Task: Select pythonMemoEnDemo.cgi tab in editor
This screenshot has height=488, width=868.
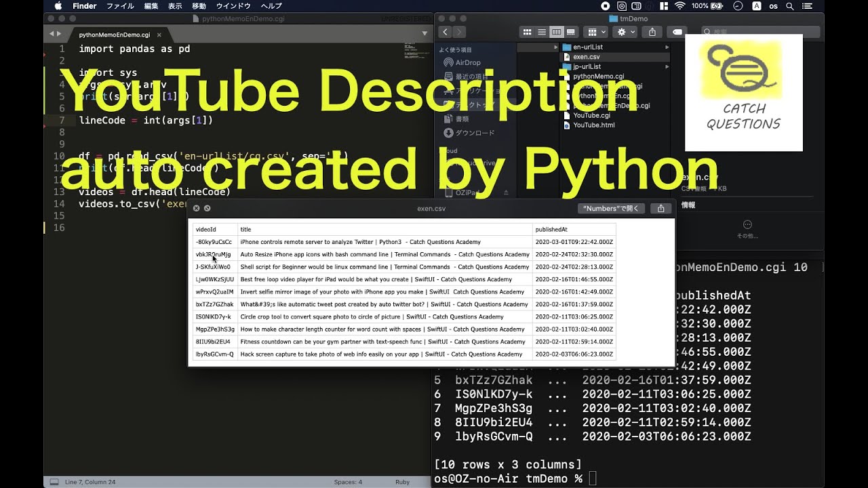Action: (115, 34)
